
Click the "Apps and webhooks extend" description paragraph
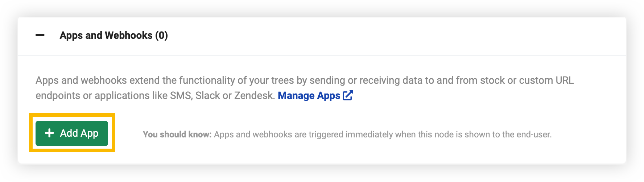coord(305,88)
